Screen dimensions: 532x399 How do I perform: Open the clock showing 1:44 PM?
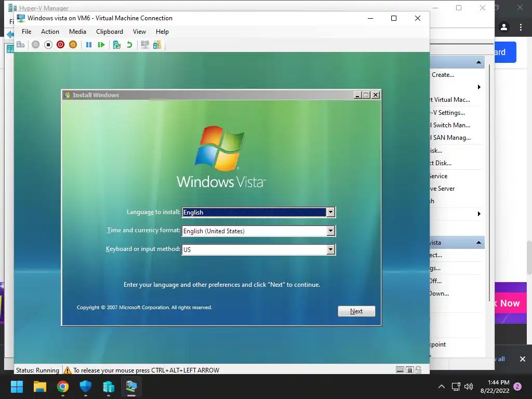coord(495,387)
